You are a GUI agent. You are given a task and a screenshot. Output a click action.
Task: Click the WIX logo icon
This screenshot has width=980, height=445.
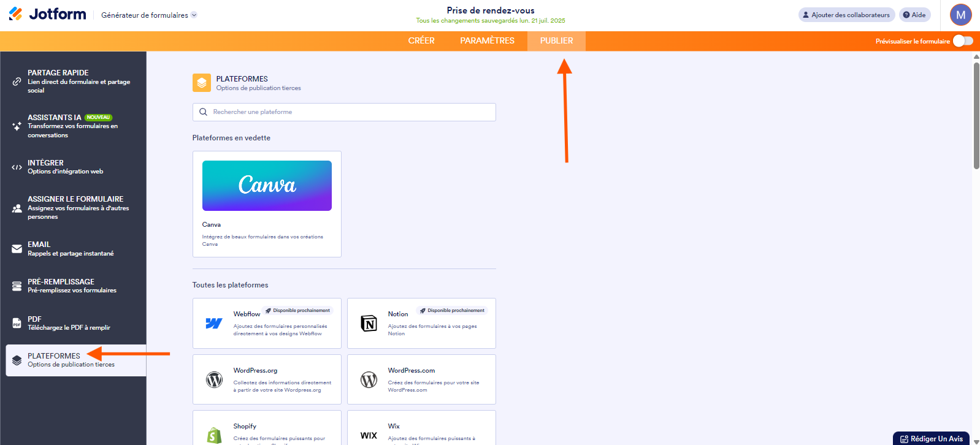pos(369,436)
